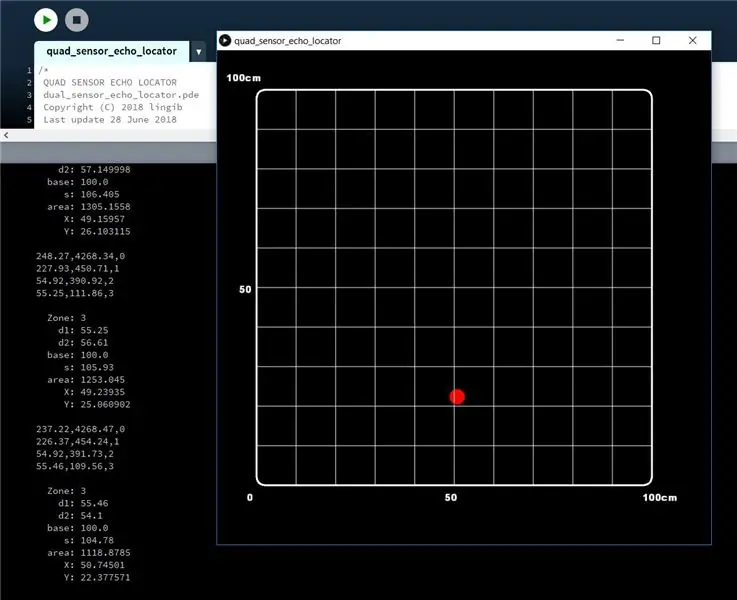Click console value 'area: 1253.045'

[86, 380]
